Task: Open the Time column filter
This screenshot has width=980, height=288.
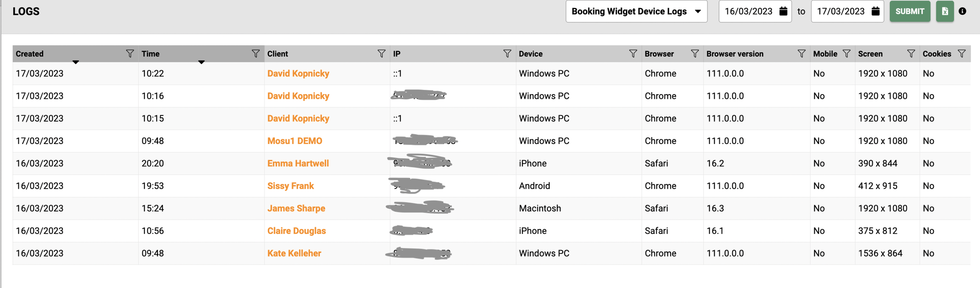Action: tap(255, 54)
